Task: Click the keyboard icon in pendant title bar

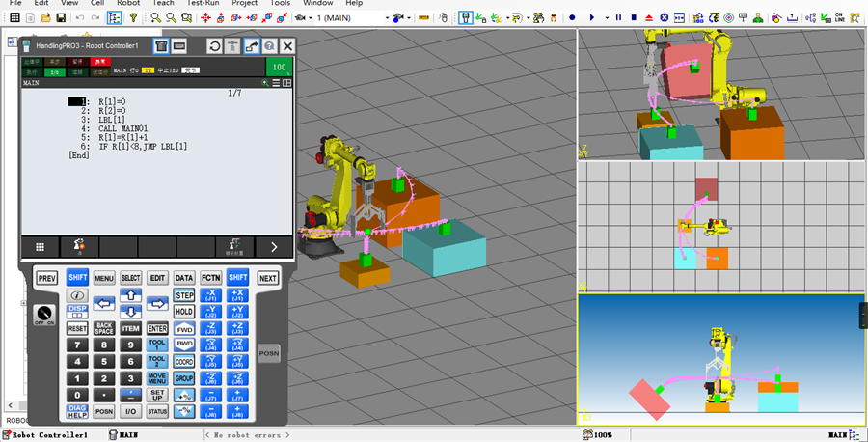Action: coord(178,46)
